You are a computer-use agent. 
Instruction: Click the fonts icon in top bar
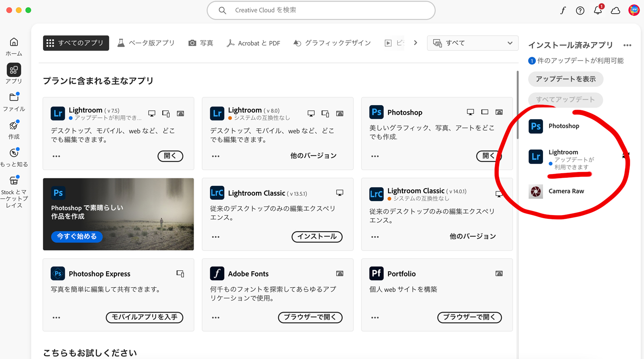563,11
